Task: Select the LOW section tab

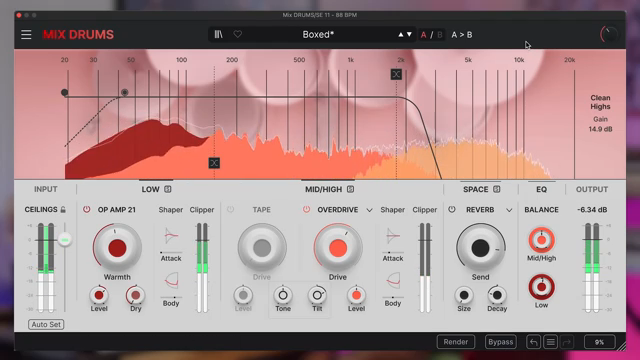Action: coord(150,189)
